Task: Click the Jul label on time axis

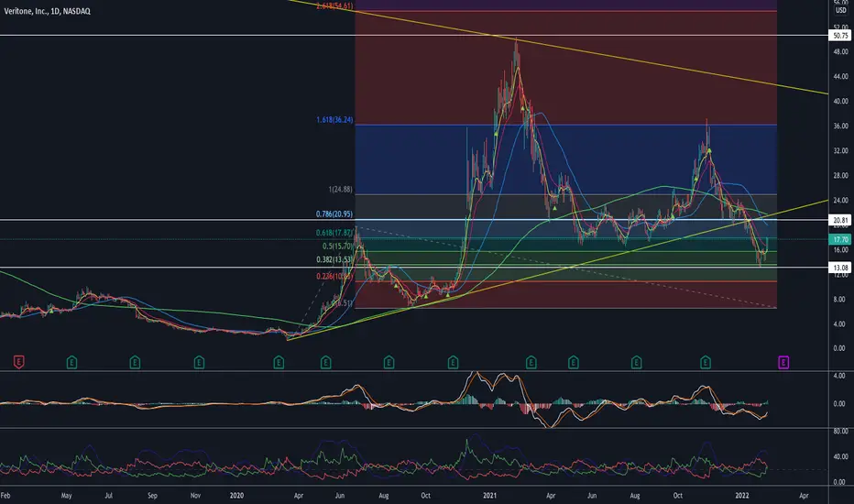Action: pos(108,495)
